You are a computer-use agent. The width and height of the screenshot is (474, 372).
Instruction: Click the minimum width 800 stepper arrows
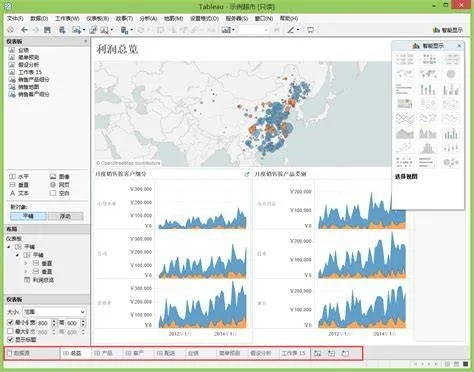coord(54,323)
